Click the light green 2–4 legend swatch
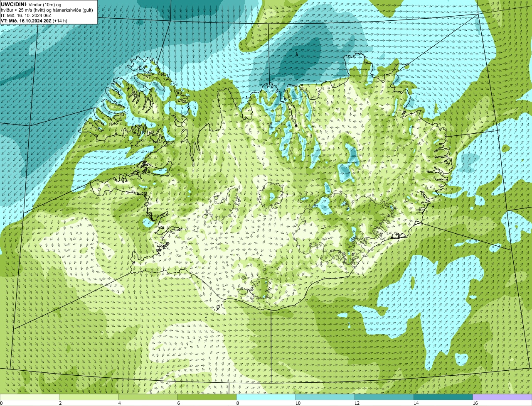Screen dimensions: 532x406 click(x=89, y=397)
